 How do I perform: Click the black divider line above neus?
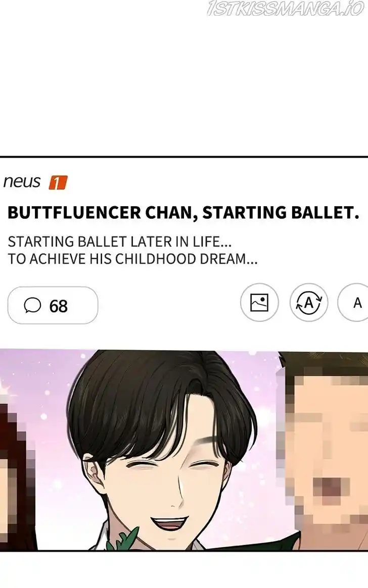click(x=184, y=157)
